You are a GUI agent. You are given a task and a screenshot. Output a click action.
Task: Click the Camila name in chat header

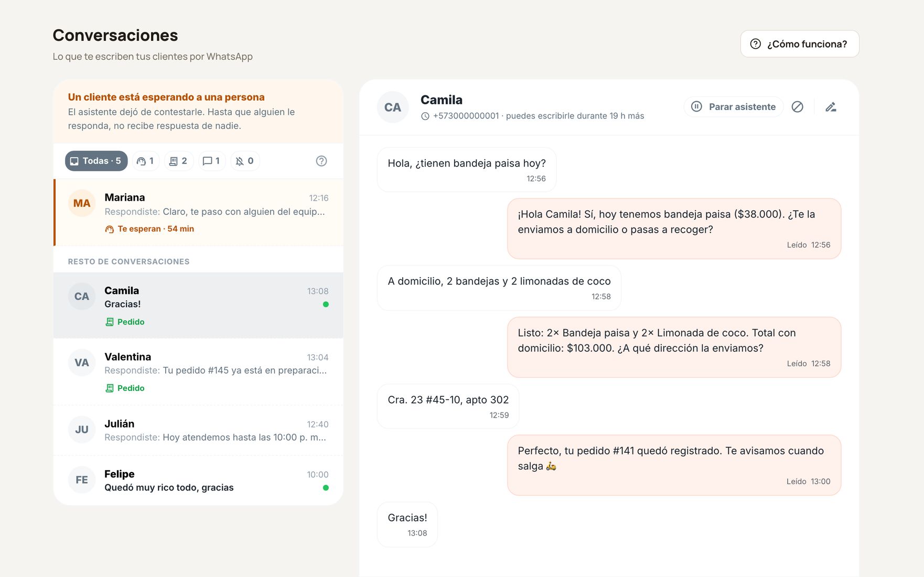[x=442, y=100]
